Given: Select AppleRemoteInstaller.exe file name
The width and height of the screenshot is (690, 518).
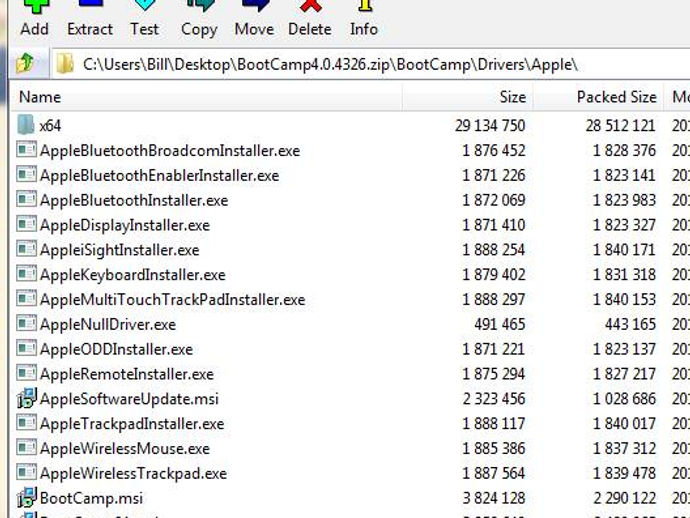Looking at the screenshot, I should coord(127,374).
